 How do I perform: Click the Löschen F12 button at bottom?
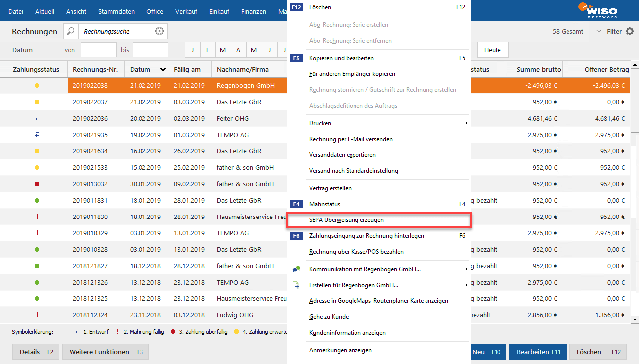tap(598, 352)
